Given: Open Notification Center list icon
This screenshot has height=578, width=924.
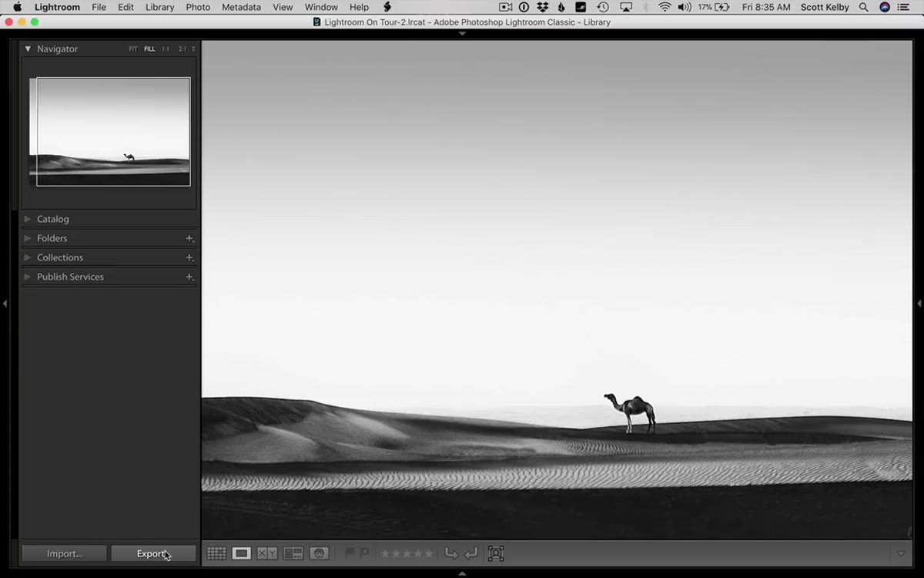Looking at the screenshot, I should (x=904, y=7).
